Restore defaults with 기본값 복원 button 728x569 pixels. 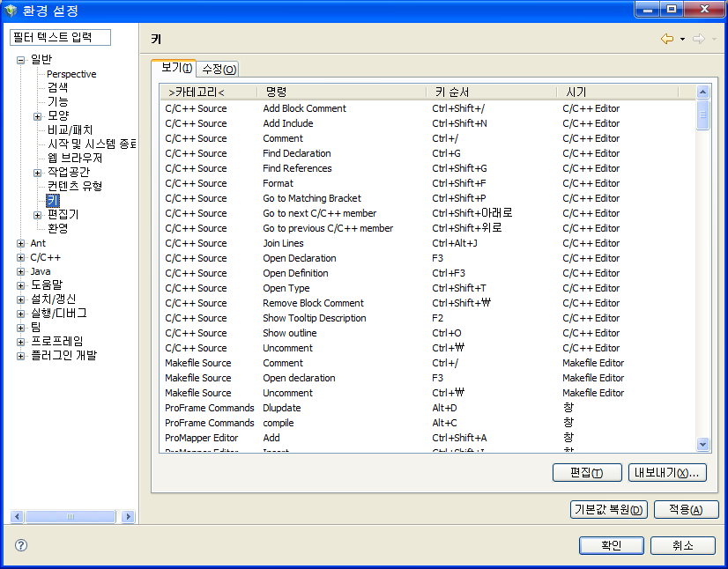tap(609, 510)
